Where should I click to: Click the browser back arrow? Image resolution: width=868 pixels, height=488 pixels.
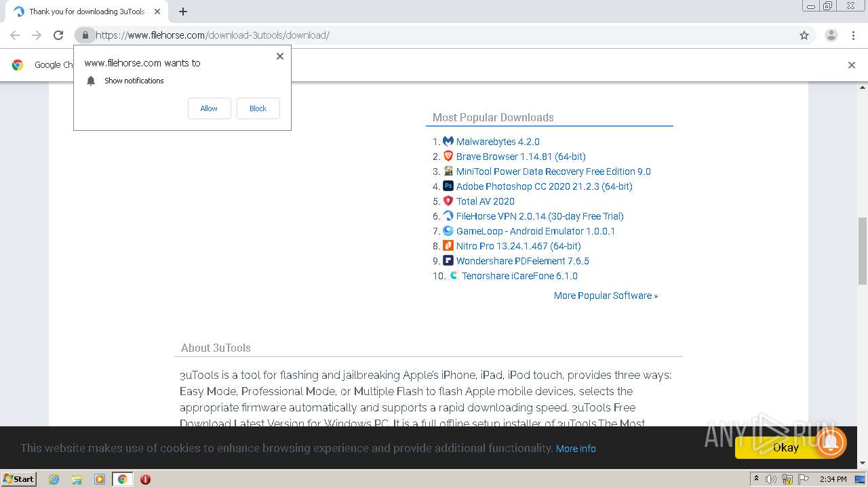pyautogui.click(x=15, y=35)
